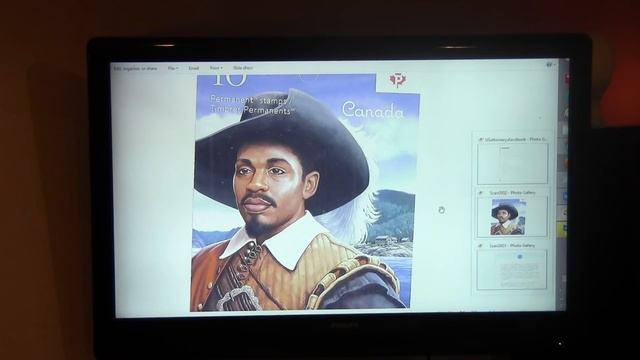Click the 'Edit, organize, or share' button
640x360 pixels.
135,69
